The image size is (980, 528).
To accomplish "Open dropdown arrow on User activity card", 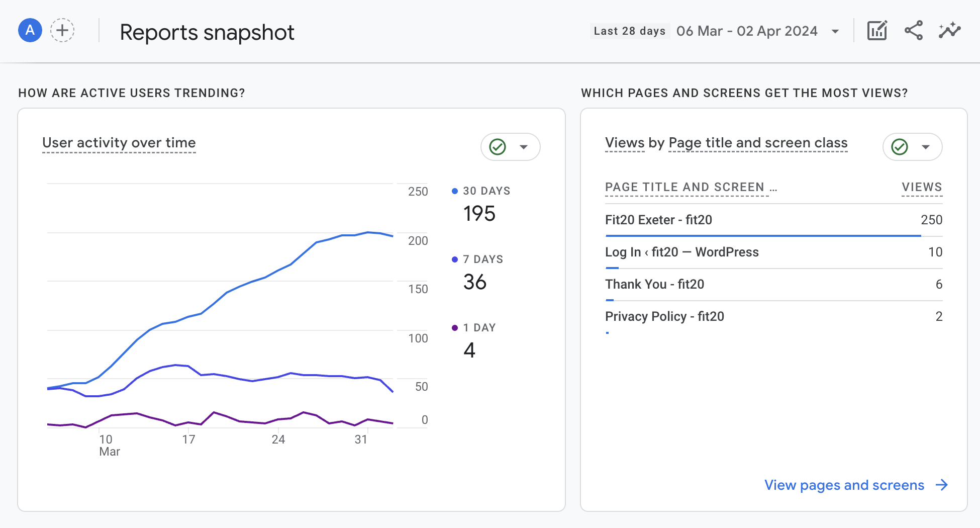I will coord(524,147).
